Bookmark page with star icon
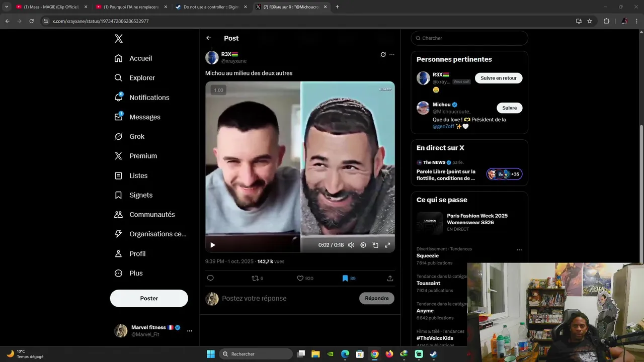This screenshot has width=644, height=362. (590, 21)
